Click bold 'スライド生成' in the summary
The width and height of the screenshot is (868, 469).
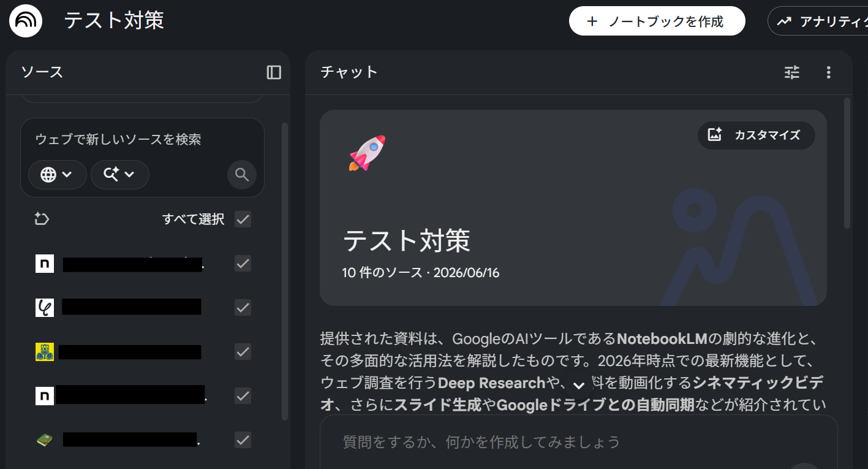click(x=438, y=405)
